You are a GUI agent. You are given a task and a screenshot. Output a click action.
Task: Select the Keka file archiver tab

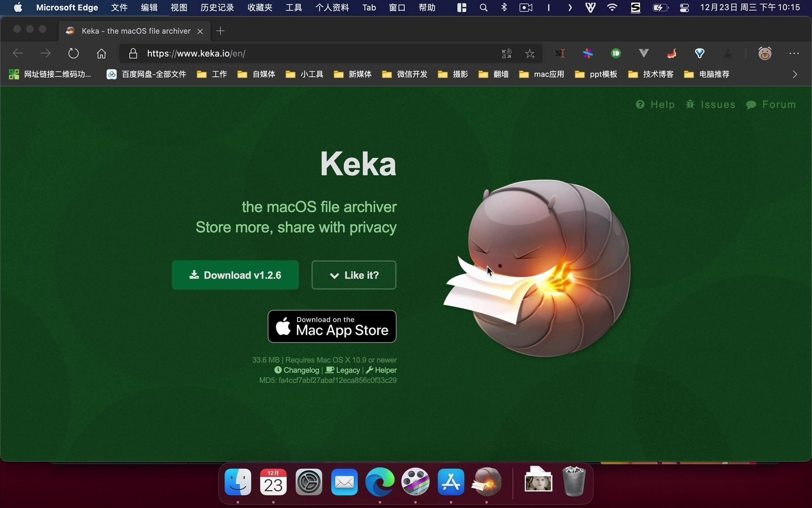click(x=135, y=31)
